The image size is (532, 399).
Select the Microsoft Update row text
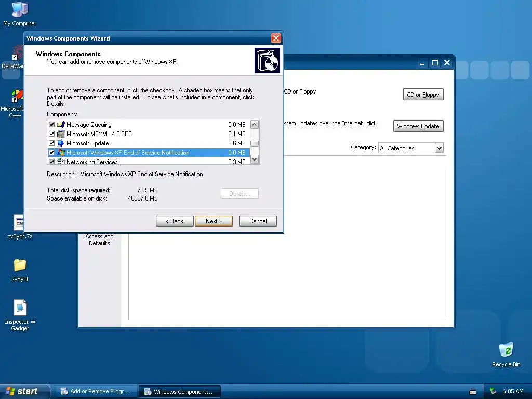point(87,143)
